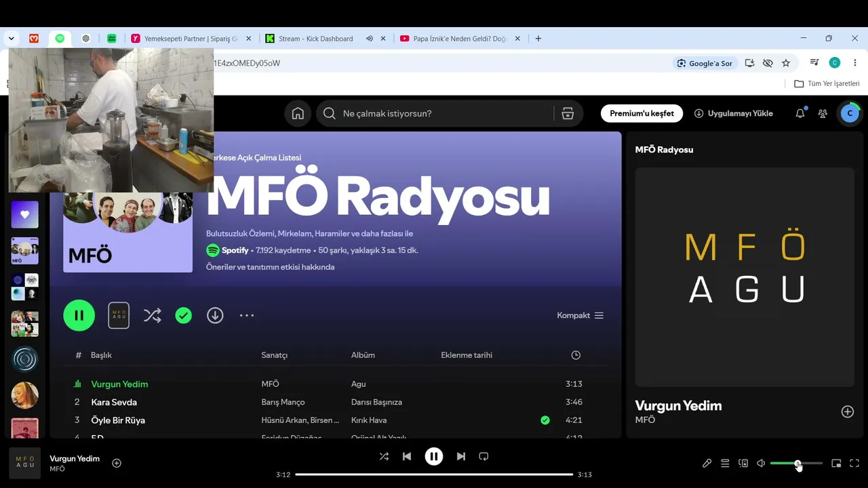Open the notifications bell in Spotify
This screenshot has height=488, width=868.
coord(800,113)
